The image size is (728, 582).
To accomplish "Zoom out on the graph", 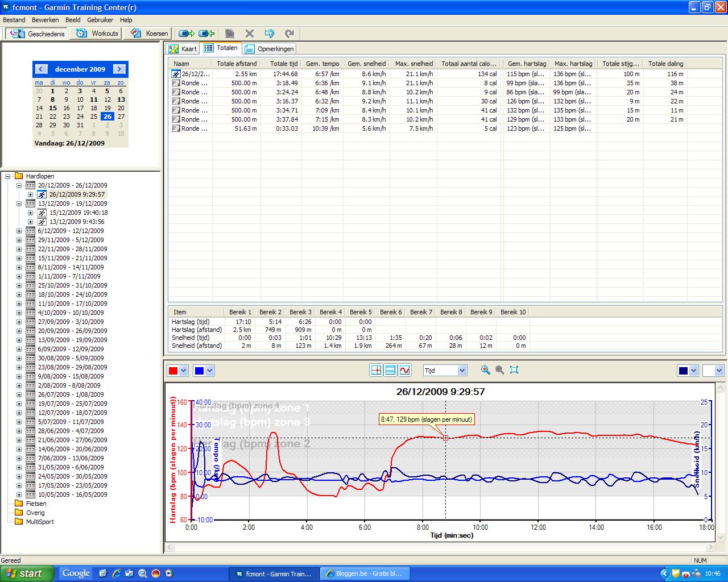I will point(499,370).
